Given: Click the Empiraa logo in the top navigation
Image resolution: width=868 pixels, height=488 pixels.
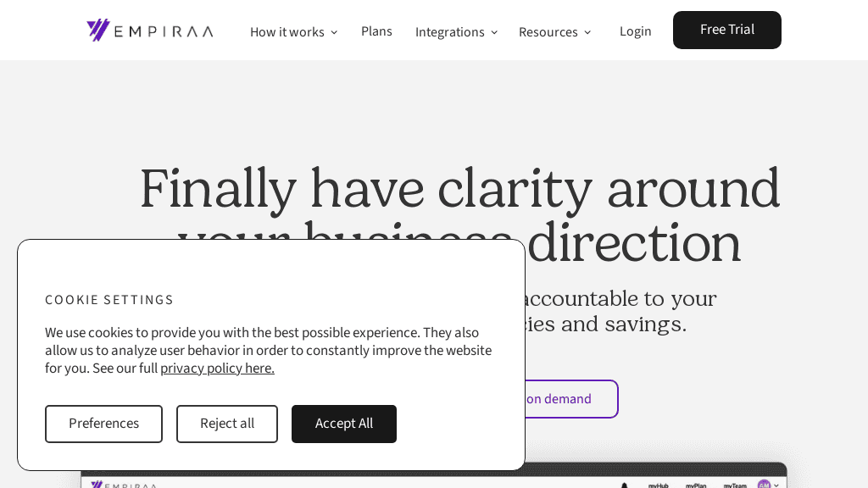Looking at the screenshot, I should [x=149, y=30].
